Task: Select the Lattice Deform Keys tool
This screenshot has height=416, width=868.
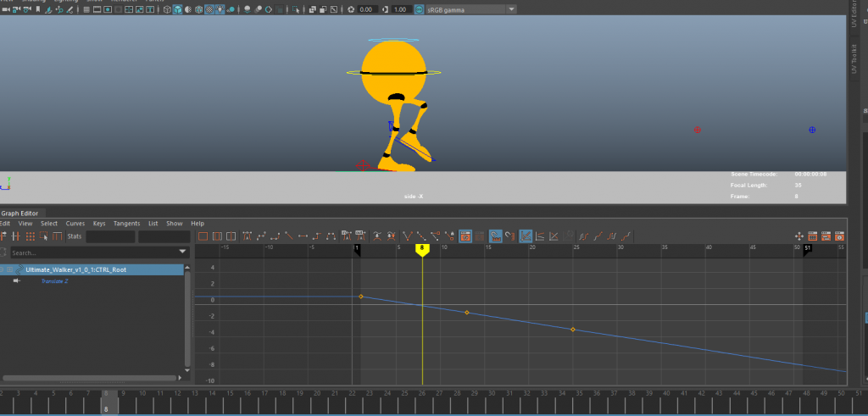Action: click(30, 236)
